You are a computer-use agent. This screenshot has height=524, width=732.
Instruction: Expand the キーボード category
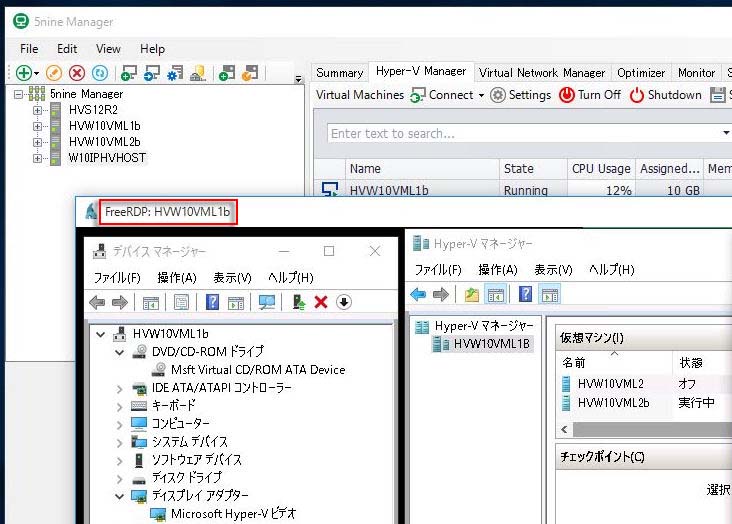click(120, 407)
